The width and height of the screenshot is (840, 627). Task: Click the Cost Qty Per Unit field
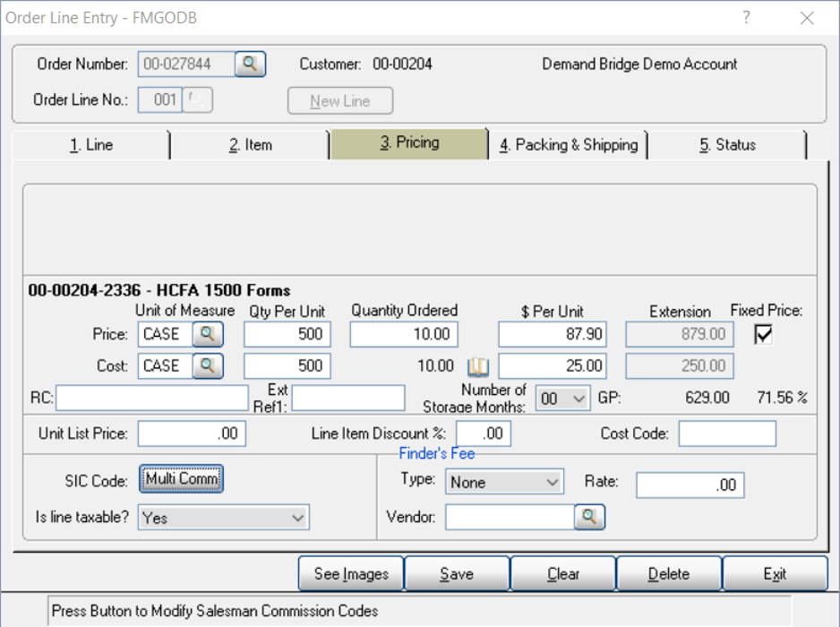click(287, 366)
